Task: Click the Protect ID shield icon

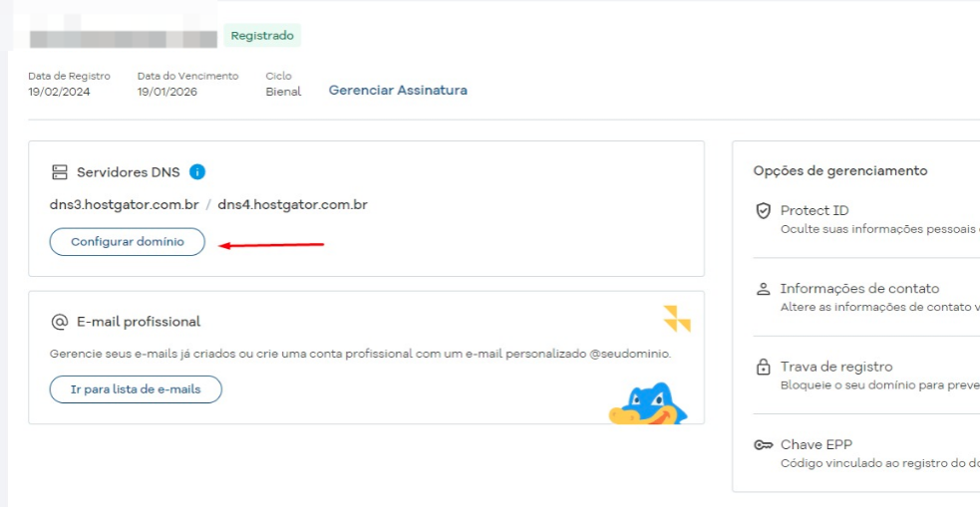Action: click(764, 211)
